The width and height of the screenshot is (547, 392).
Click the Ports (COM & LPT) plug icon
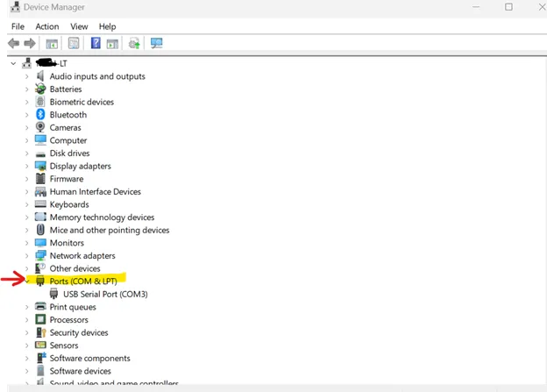(x=40, y=281)
